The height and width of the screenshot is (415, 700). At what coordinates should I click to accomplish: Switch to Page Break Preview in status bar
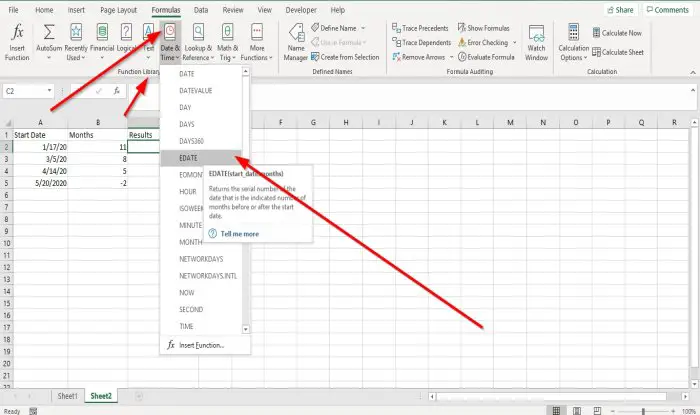[x=597, y=411]
